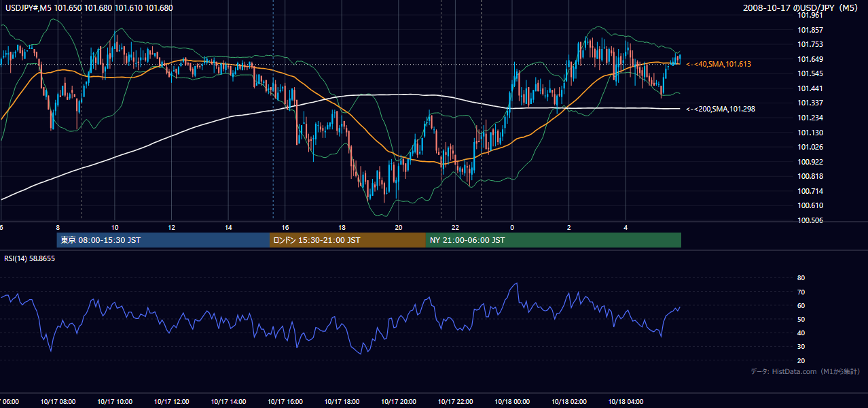Click the 10/17 22:00 time axis label
The image size is (868, 408).
pos(455,401)
